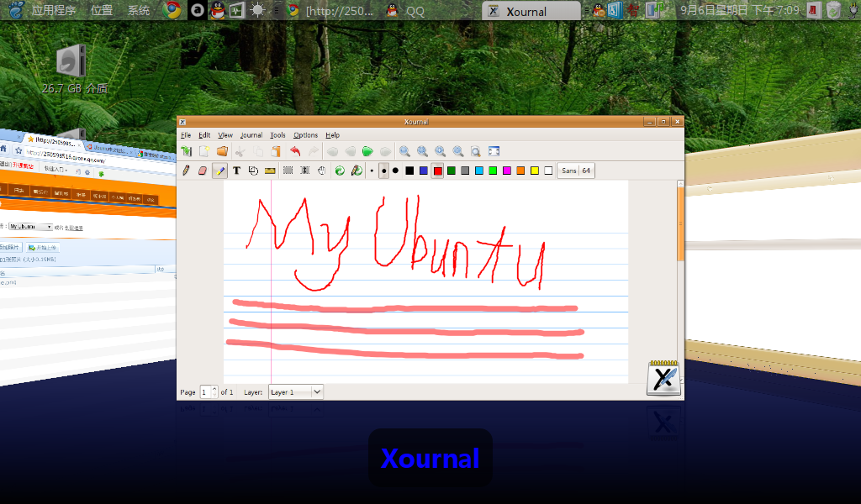The image size is (861, 504).
Task: Click the Default Tool green icon
Action: pos(340,171)
